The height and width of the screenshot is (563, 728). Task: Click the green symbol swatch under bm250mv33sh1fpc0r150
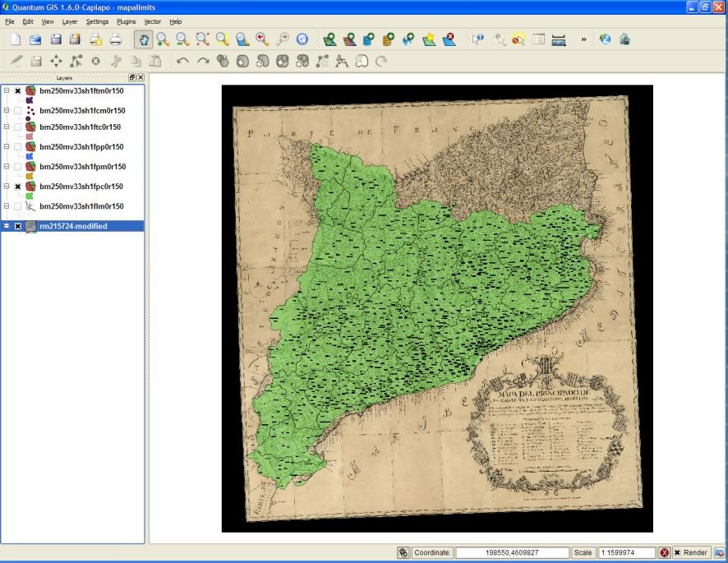coord(30,196)
